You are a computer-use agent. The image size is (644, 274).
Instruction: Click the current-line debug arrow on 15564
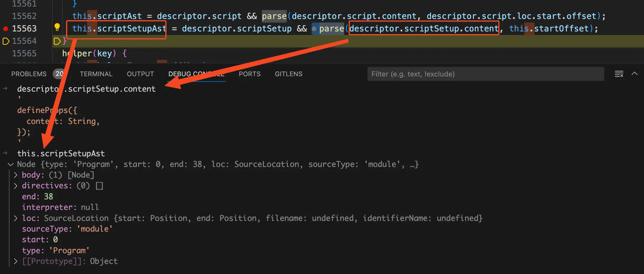(x=6, y=41)
